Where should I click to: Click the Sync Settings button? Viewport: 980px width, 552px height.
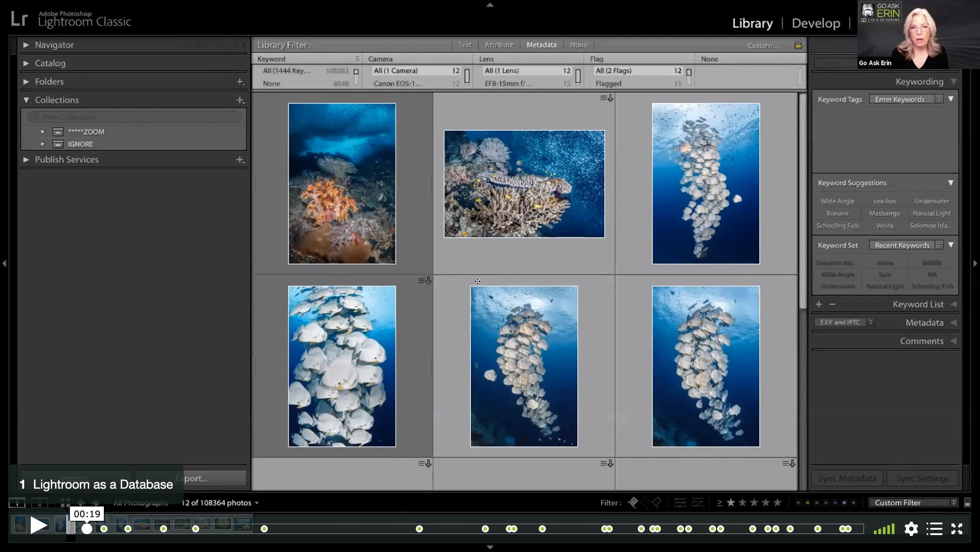(922, 478)
